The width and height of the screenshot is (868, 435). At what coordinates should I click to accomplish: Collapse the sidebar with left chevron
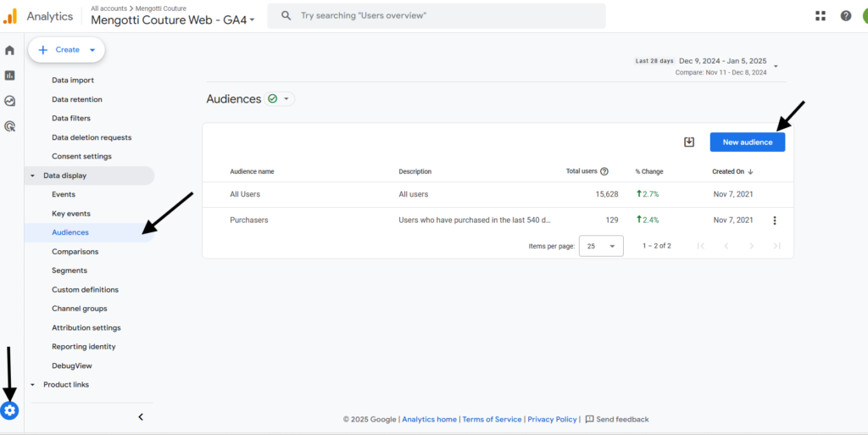141,417
